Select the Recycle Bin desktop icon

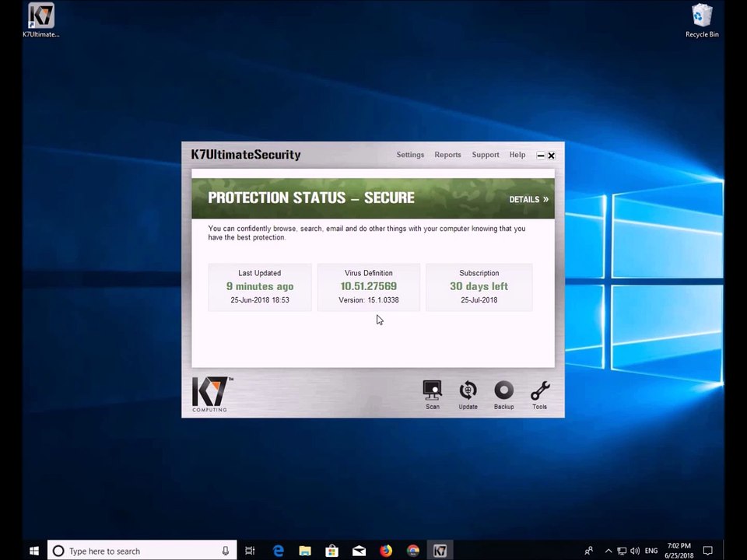702,20
